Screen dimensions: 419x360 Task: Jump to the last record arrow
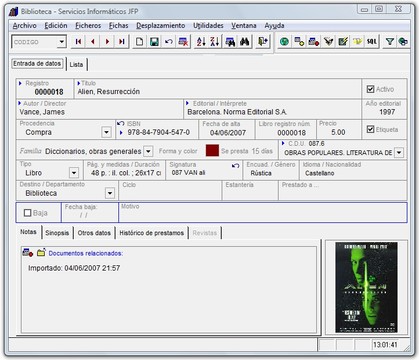click(122, 42)
